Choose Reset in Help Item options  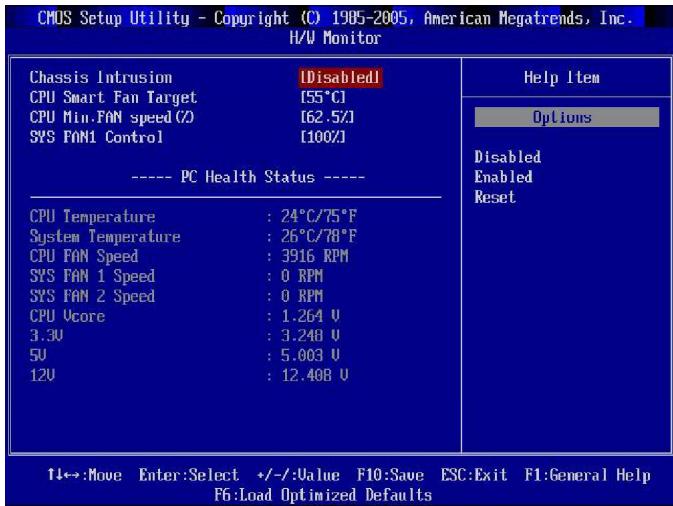(495, 197)
